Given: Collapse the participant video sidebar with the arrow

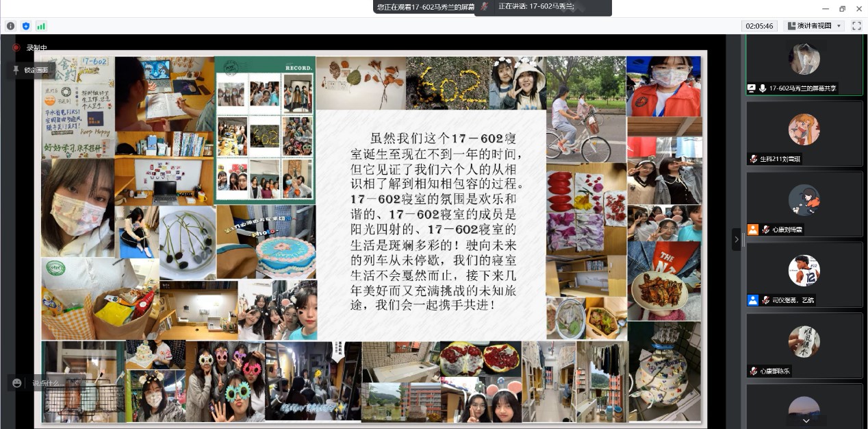Looking at the screenshot, I should point(736,239).
